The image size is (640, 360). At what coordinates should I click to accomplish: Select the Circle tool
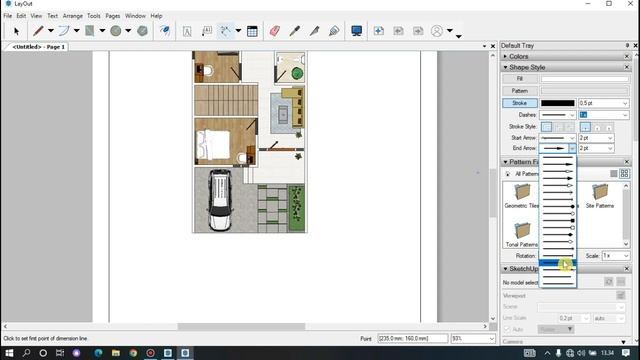tap(116, 31)
